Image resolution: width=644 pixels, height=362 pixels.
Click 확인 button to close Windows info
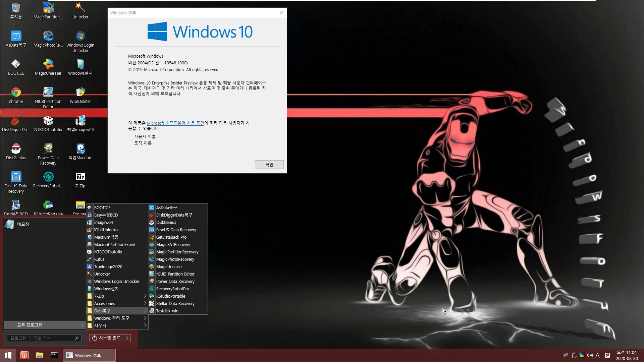[x=269, y=164]
